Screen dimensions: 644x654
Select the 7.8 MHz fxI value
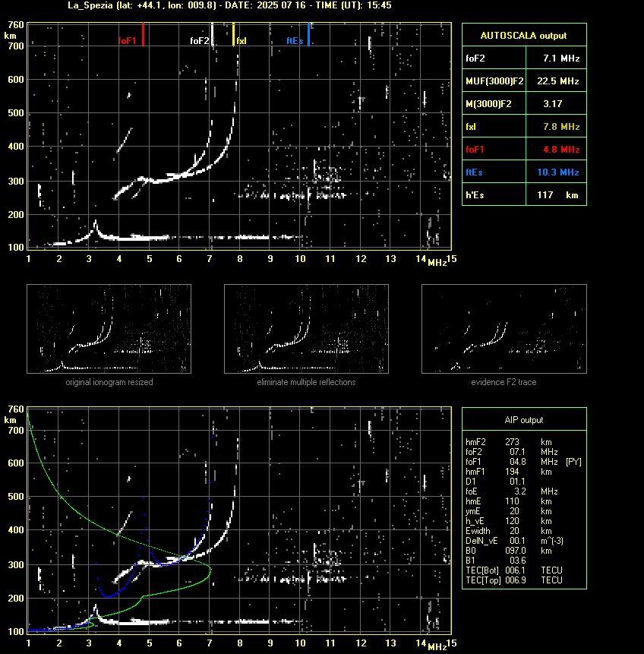561,127
